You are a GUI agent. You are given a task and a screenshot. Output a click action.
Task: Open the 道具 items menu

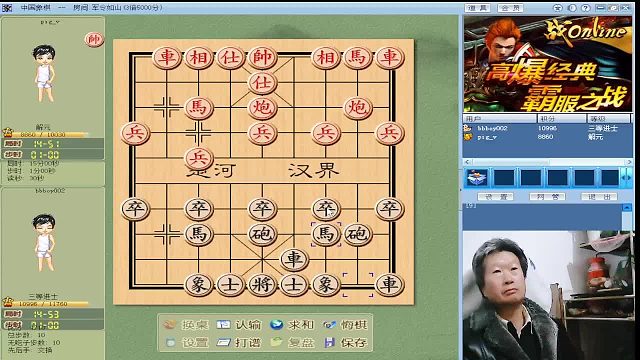(x=478, y=8)
